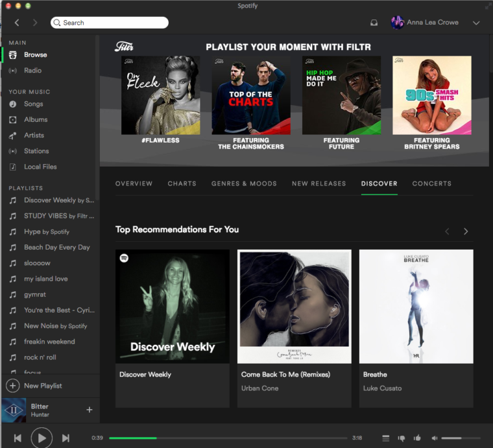493x448 pixels.
Task: Click the Huntar artist name
Action: pos(40,415)
